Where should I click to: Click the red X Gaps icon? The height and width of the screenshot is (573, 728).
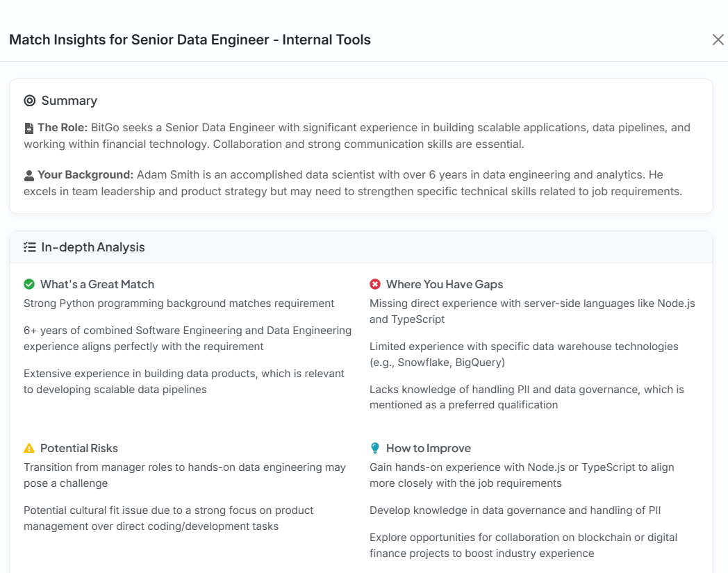click(375, 284)
